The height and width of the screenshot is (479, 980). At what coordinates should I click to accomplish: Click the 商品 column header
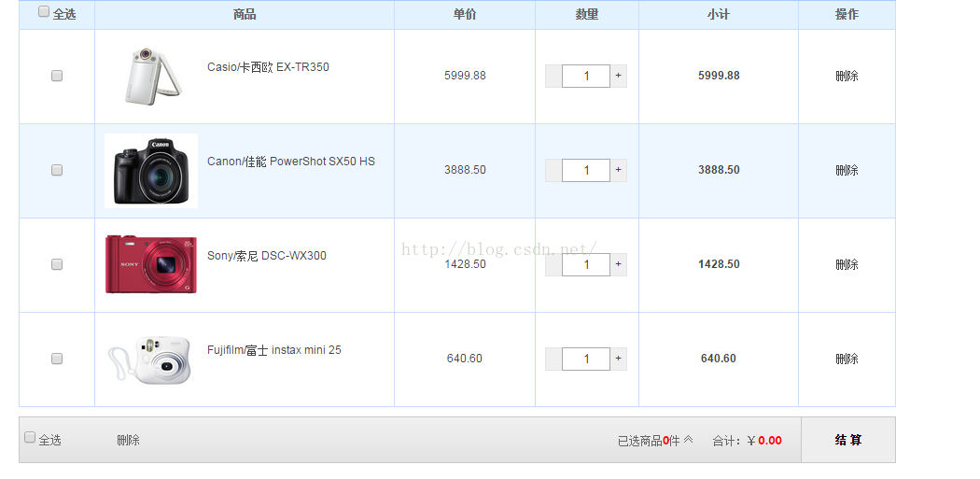tap(245, 14)
